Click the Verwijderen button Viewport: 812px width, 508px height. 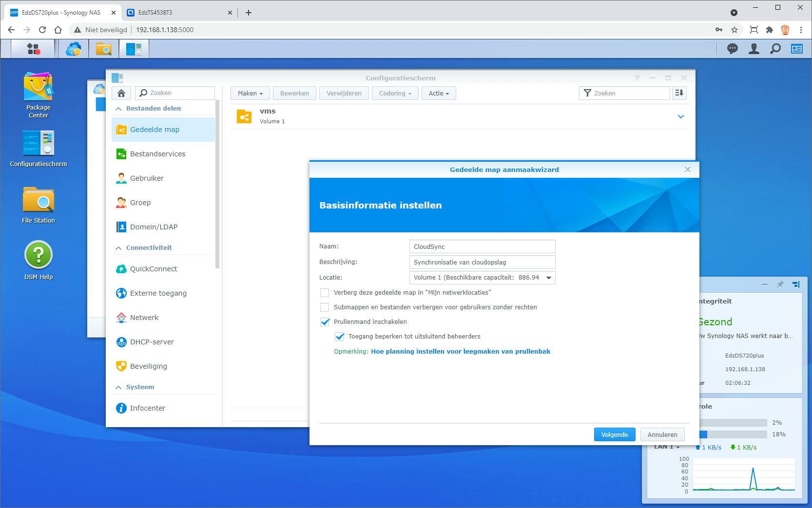pyautogui.click(x=344, y=93)
